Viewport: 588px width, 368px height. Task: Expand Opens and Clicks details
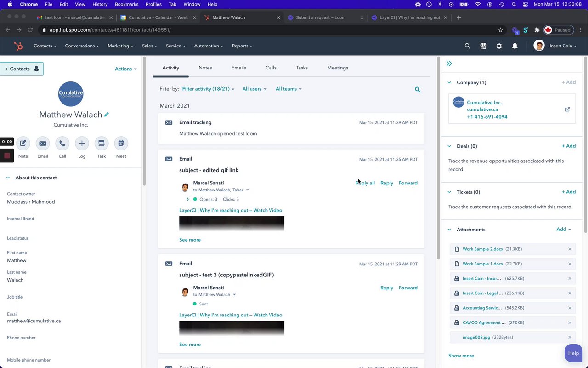(x=187, y=199)
